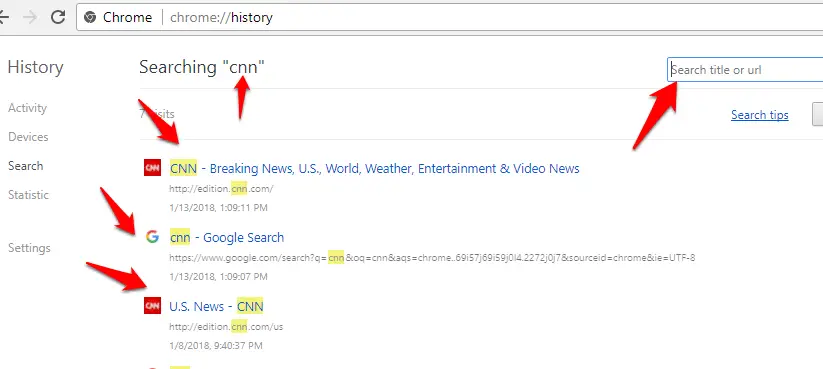Click the Google favicon beside cnn search entry
This screenshot has height=369, width=823.
152,237
